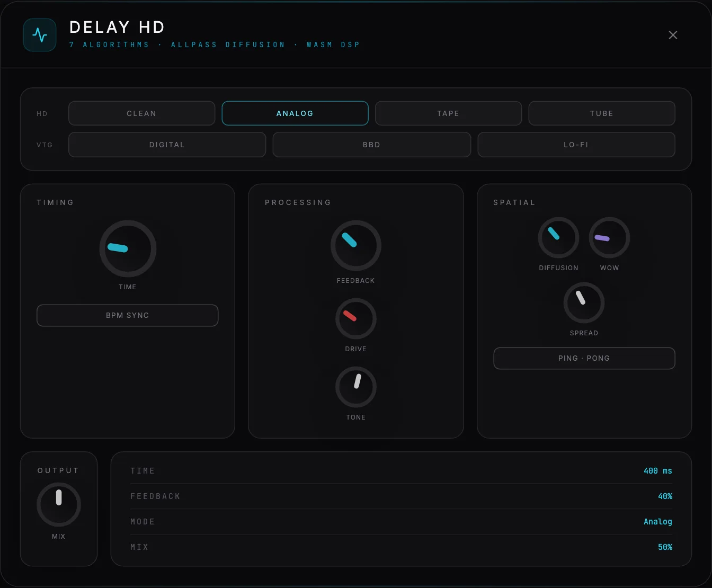Image resolution: width=712 pixels, height=588 pixels.
Task: Click the PROCESSING section heading
Action: tap(298, 202)
